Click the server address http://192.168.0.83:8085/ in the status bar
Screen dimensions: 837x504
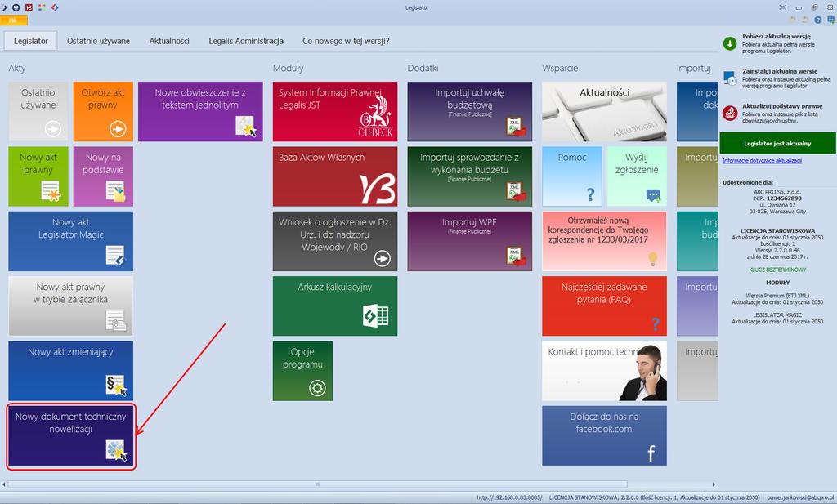click(x=509, y=497)
